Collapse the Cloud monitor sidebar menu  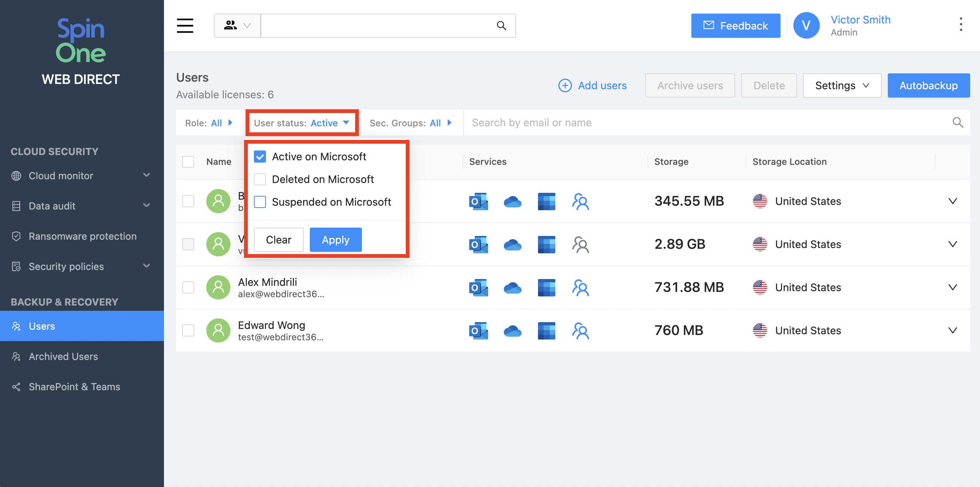coord(147,175)
